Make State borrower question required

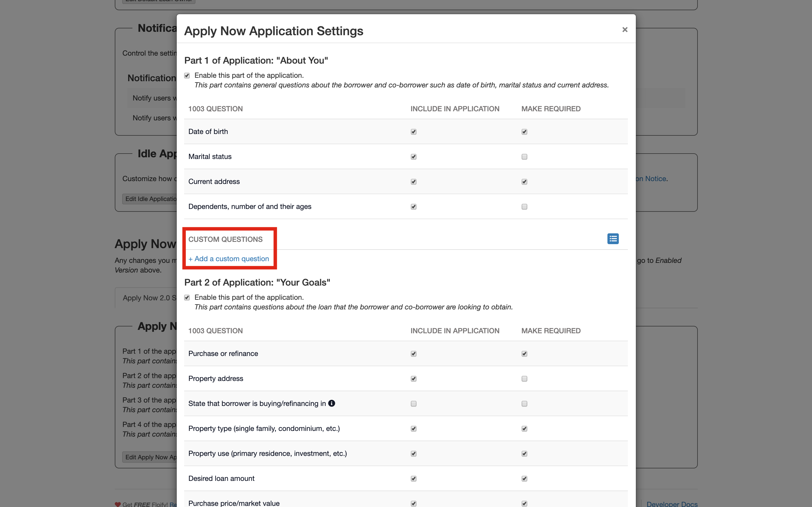point(524,404)
